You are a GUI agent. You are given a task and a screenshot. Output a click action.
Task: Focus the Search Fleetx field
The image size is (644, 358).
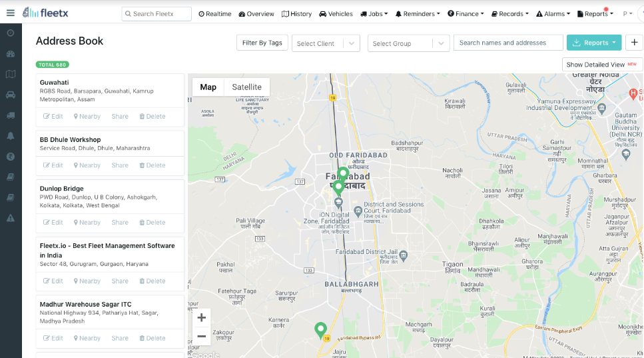point(157,13)
